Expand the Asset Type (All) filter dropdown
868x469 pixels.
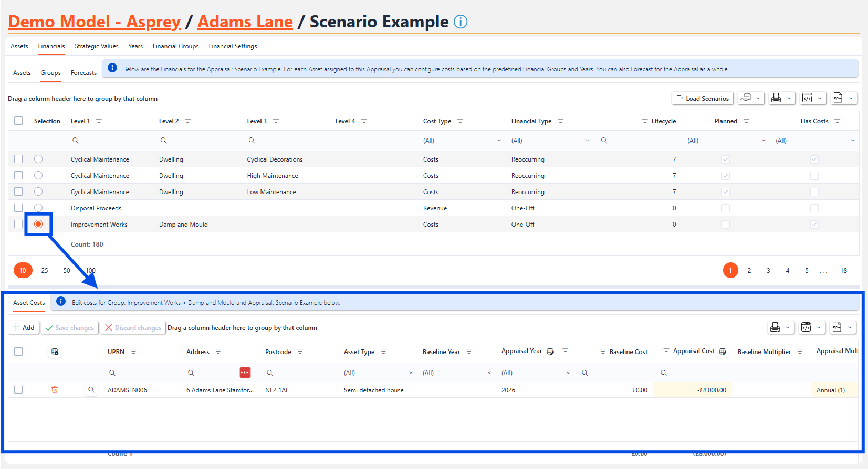(410, 373)
